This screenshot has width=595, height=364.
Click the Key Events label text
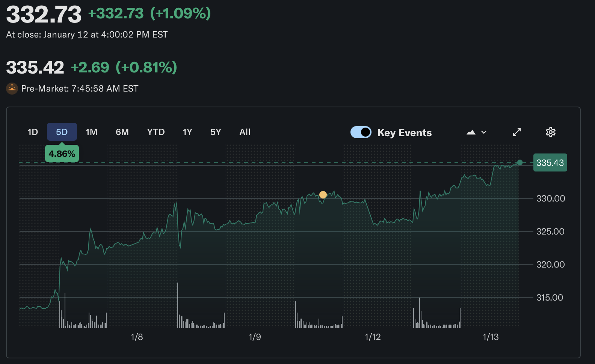[405, 133]
